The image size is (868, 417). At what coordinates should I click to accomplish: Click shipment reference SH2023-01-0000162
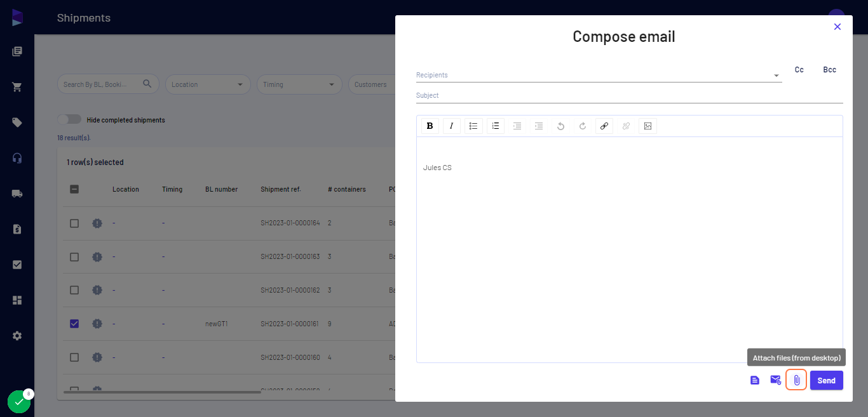(x=290, y=290)
